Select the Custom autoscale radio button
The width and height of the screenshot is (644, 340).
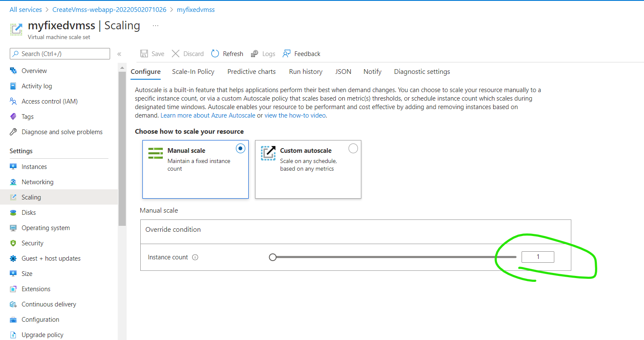click(353, 149)
